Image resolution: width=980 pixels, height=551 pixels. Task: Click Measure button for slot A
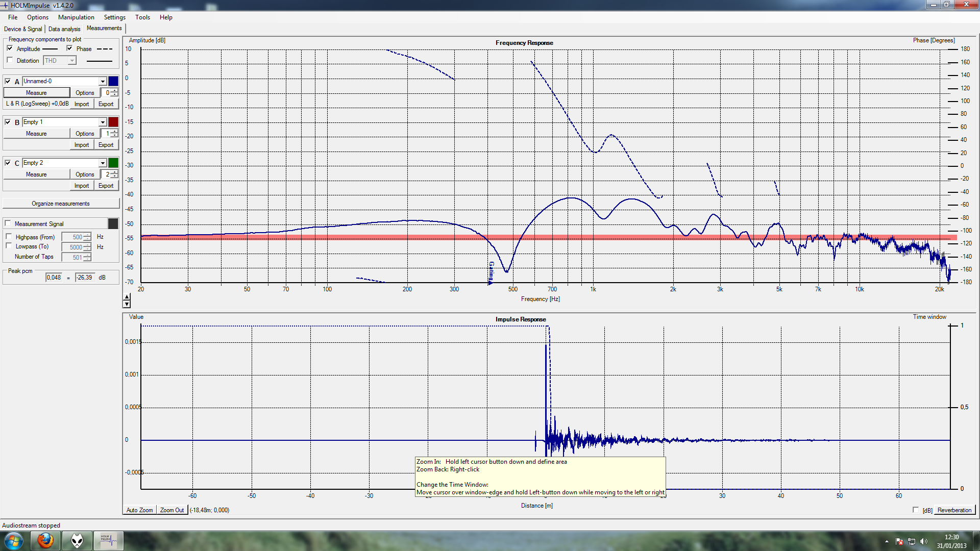tap(36, 93)
